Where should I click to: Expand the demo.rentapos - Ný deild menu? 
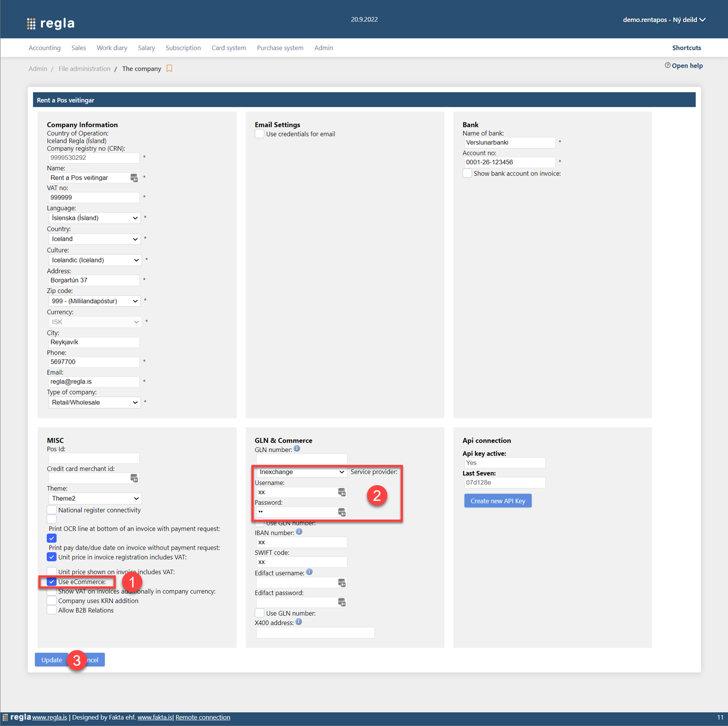coord(664,20)
